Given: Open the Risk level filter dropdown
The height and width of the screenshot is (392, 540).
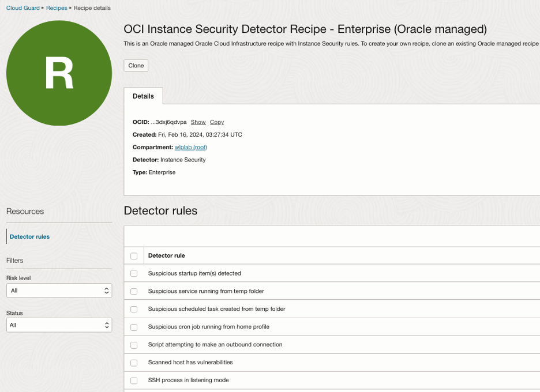Looking at the screenshot, I should pyautogui.click(x=59, y=291).
